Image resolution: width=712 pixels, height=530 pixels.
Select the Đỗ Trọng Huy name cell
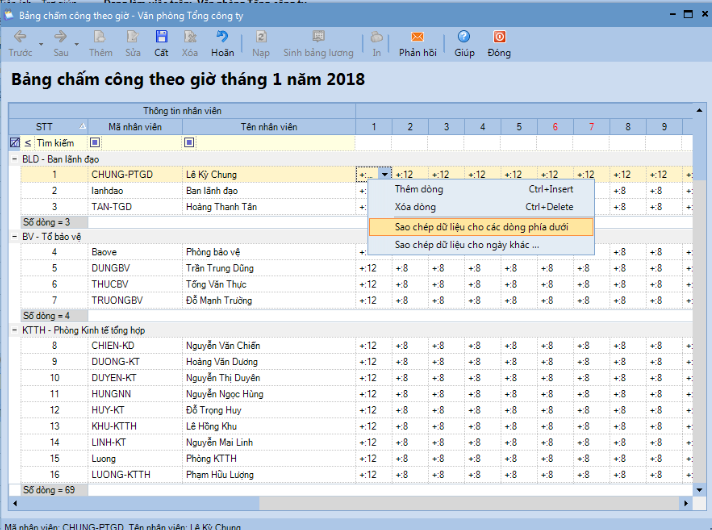point(269,410)
